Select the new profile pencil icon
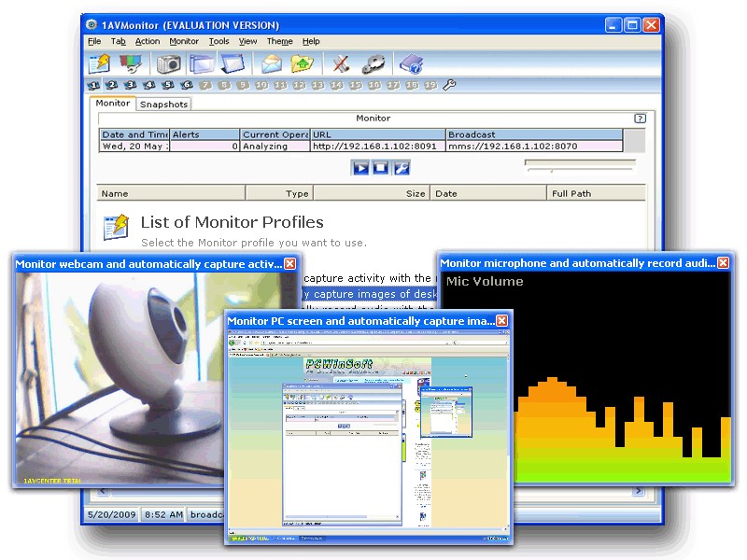The width and height of the screenshot is (747, 560). point(98,63)
